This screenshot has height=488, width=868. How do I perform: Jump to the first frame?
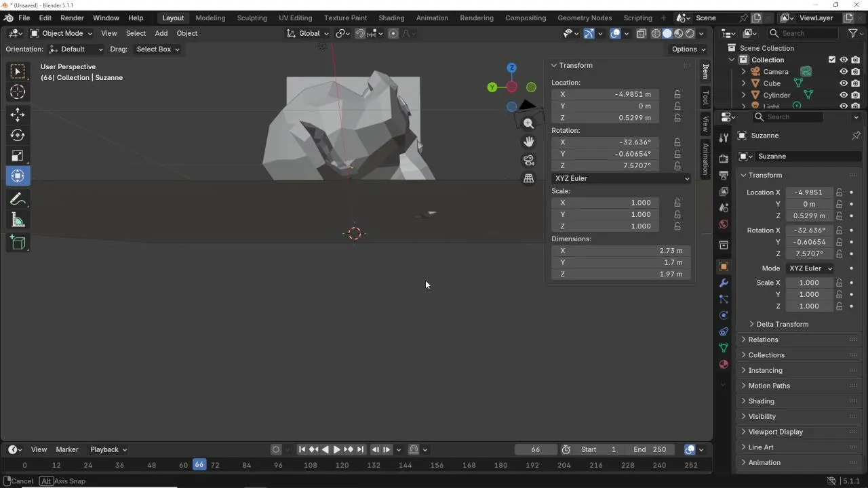302,449
